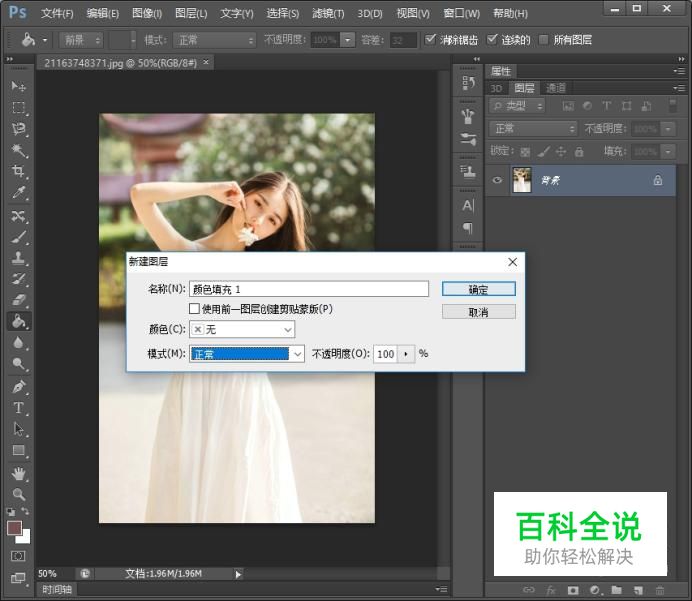Select the Hand tool
Image resolution: width=692 pixels, height=601 pixels.
(x=19, y=473)
